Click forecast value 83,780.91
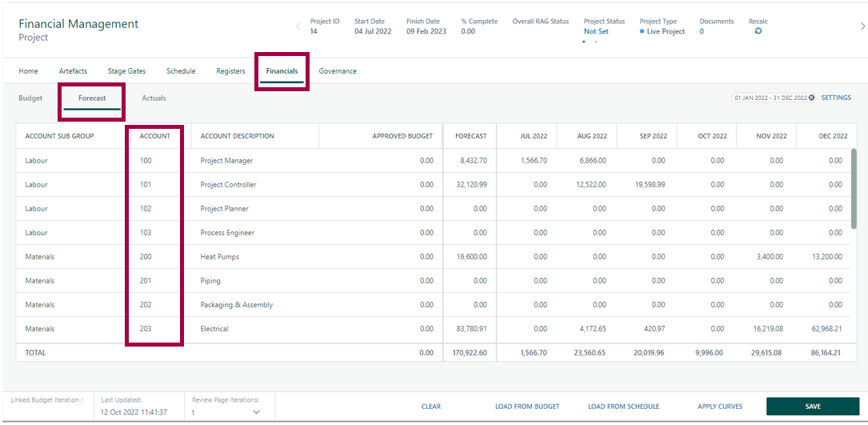Viewport: 868px width, 425px height. coord(472,329)
